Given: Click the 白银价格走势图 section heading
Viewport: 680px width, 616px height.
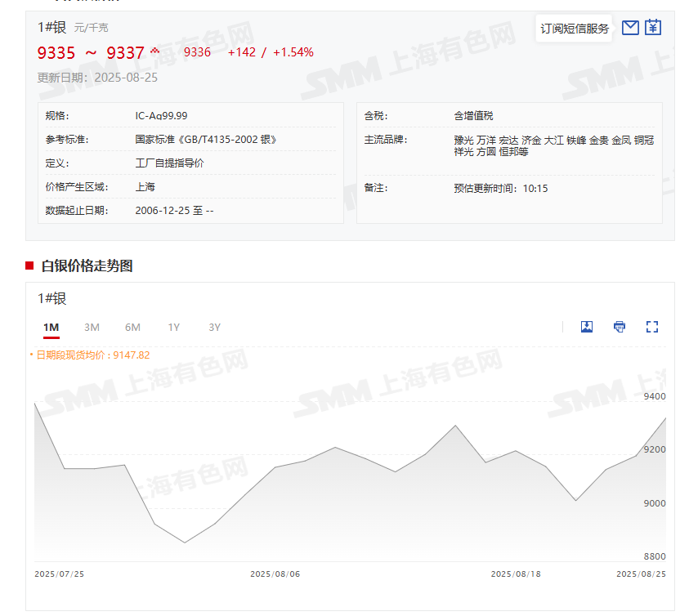Looking at the screenshot, I should [x=87, y=266].
